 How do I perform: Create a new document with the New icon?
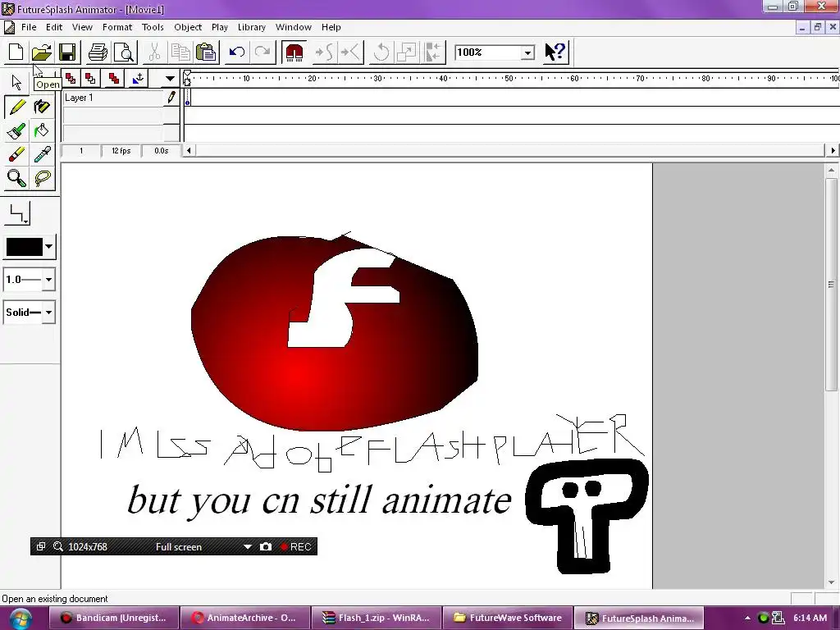click(x=16, y=52)
